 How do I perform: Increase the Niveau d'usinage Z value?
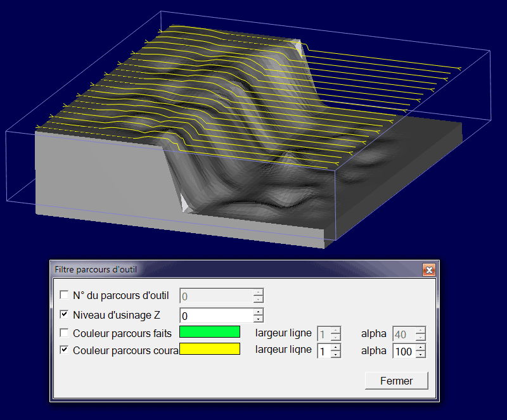259,312
